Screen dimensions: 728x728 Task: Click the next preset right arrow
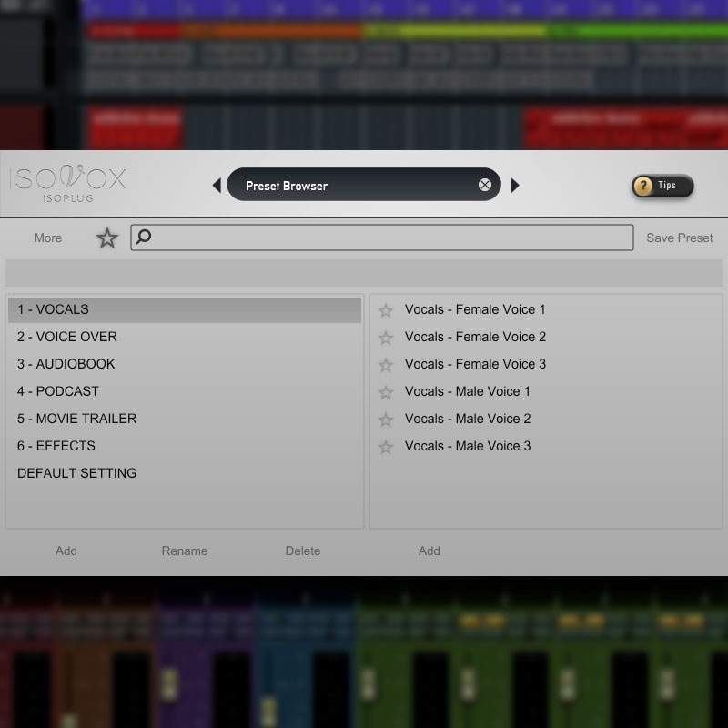click(x=514, y=186)
